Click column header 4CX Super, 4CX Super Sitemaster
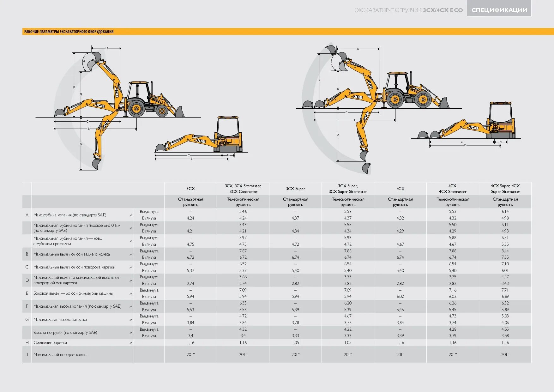Image resolution: width=554 pixels, height=392 pixels. 505,189
